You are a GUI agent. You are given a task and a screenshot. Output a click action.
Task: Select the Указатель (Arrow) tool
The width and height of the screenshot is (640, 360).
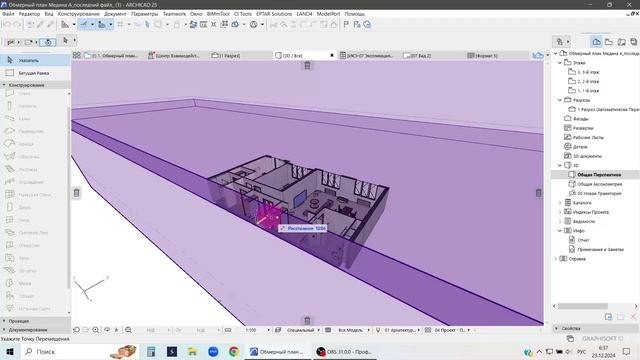click(35, 60)
